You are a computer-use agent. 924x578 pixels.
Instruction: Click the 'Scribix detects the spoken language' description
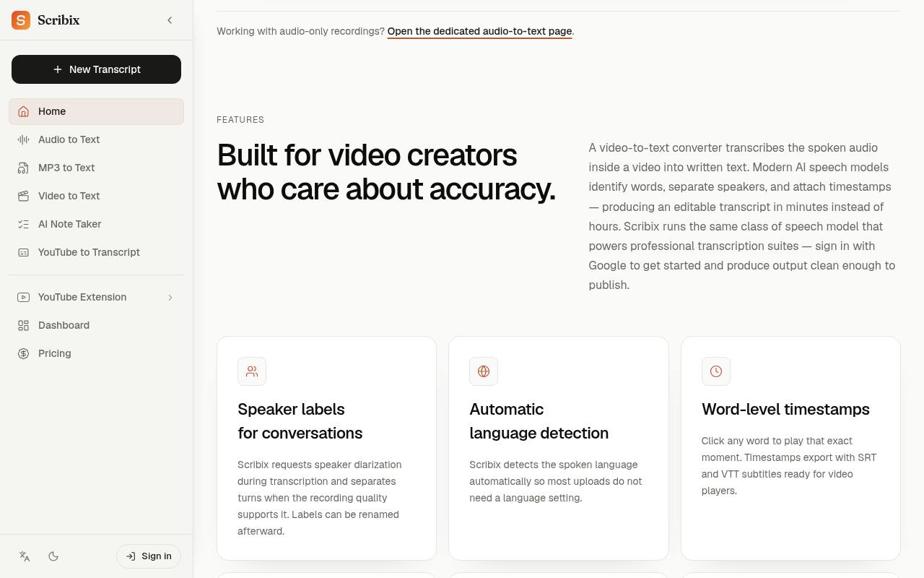(556, 481)
